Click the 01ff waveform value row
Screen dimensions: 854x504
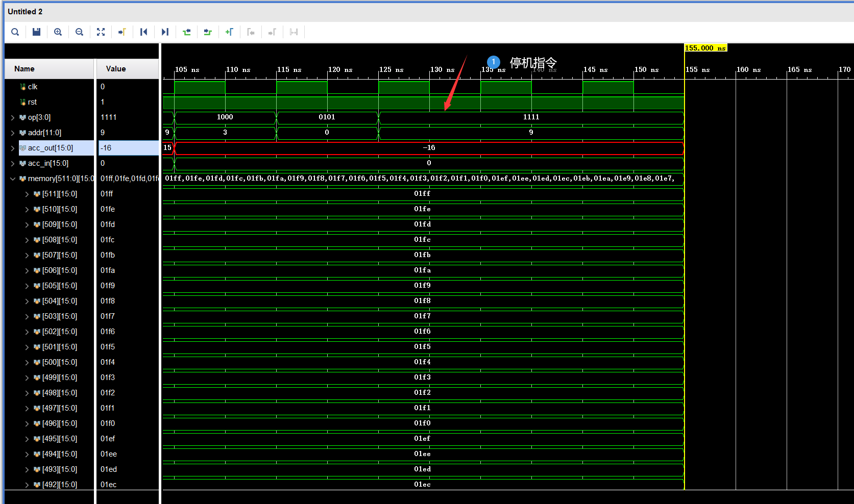click(423, 194)
